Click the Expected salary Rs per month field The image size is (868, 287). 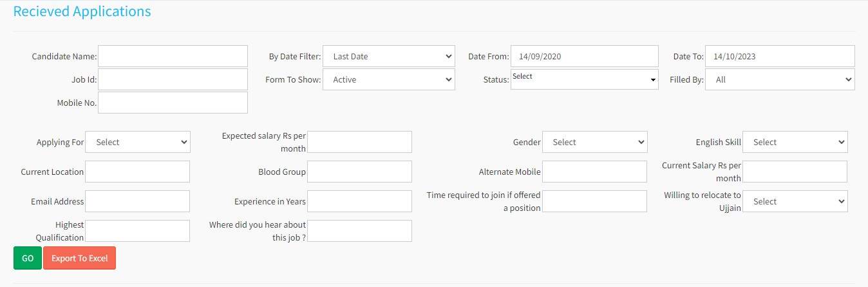pyautogui.click(x=359, y=142)
